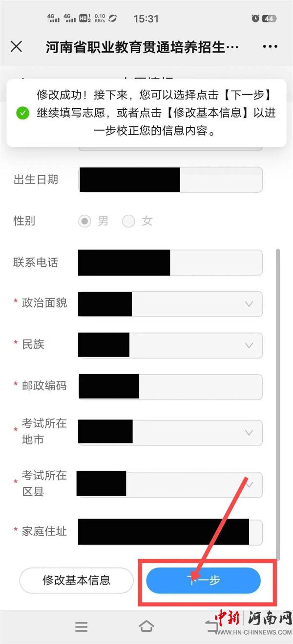Open the 民族 dropdown list
Image resolution: width=293 pixels, height=644 pixels.
249,345
